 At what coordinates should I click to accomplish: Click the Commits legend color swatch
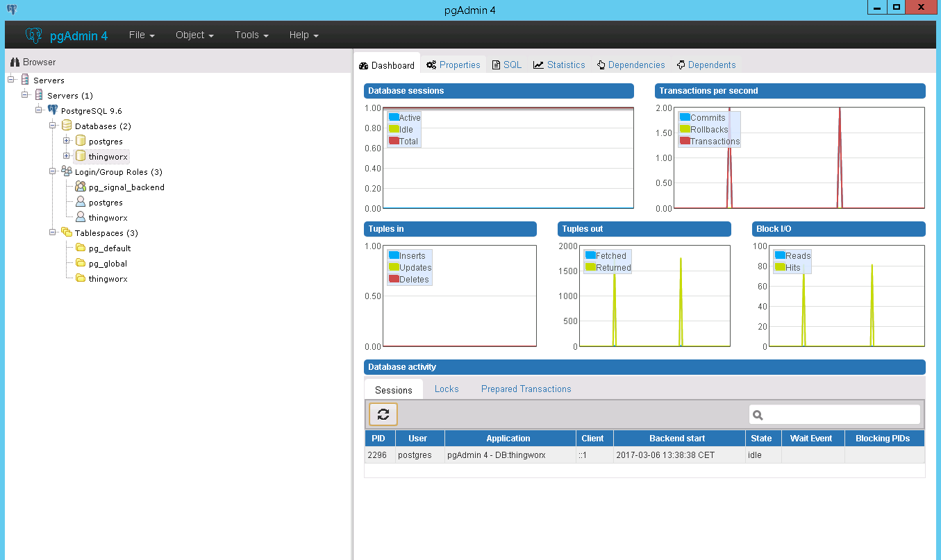tap(685, 117)
